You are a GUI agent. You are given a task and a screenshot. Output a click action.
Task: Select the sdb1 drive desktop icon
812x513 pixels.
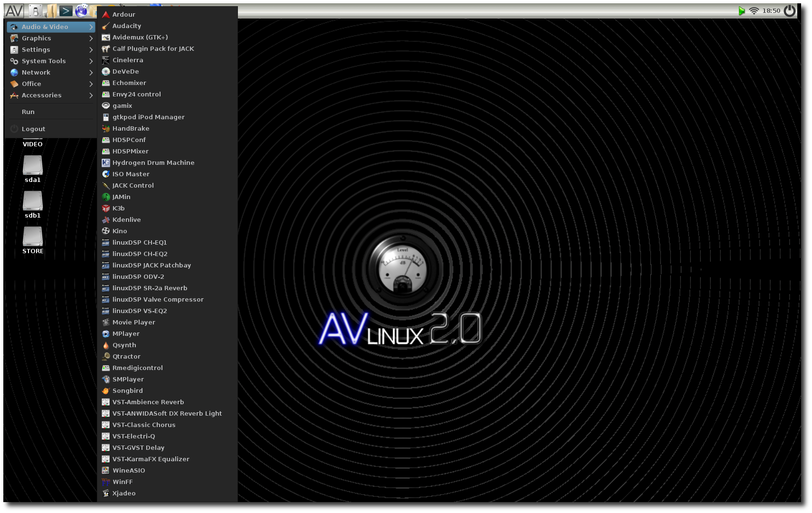click(x=33, y=205)
